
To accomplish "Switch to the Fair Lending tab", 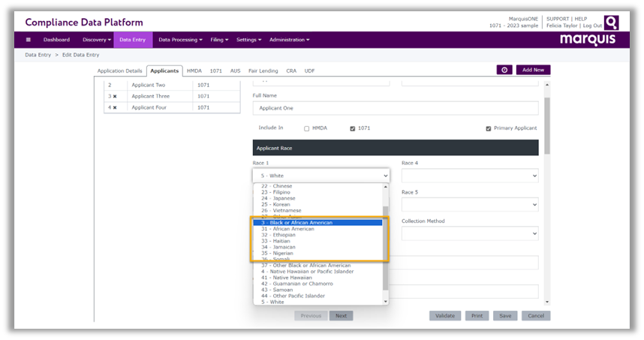I will [x=263, y=71].
